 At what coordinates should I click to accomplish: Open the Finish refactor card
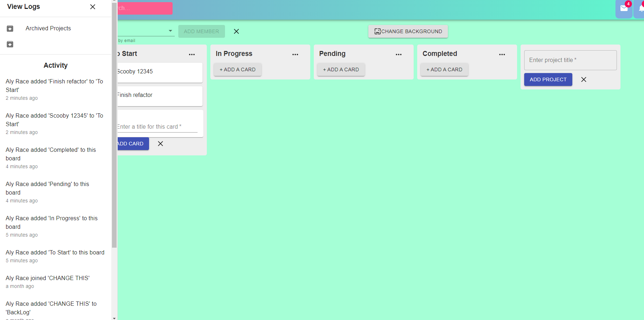click(160, 96)
